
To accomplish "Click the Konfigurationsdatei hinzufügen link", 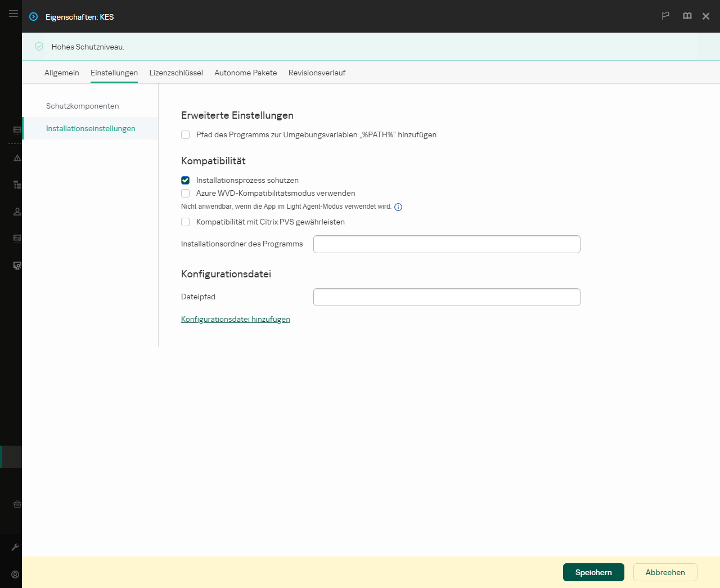I will pyautogui.click(x=235, y=319).
